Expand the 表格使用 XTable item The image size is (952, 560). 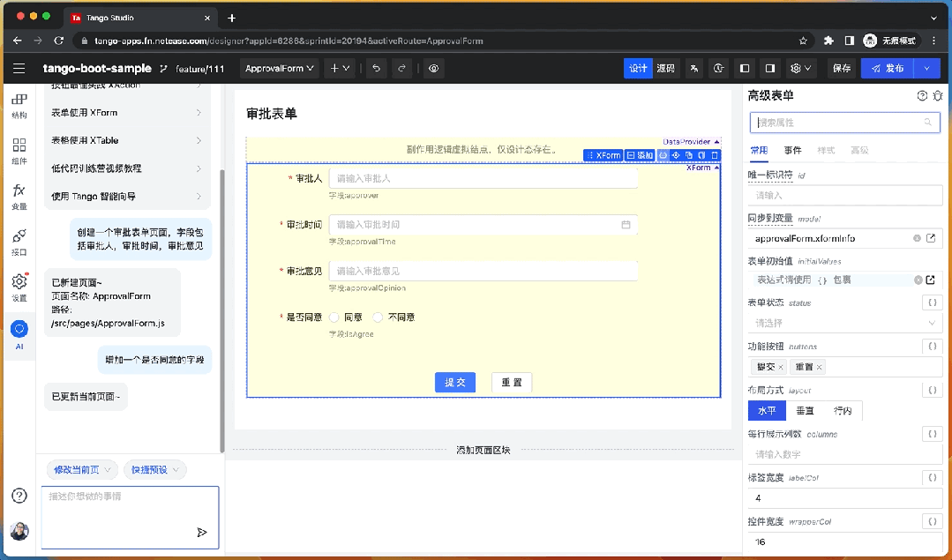(127, 140)
